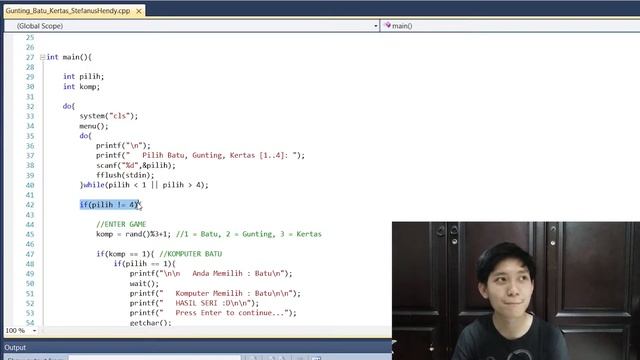Screen dimensions: 640x360
Task: Click the if(pilih == 1){ line
Action: pyautogui.click(x=144, y=264)
